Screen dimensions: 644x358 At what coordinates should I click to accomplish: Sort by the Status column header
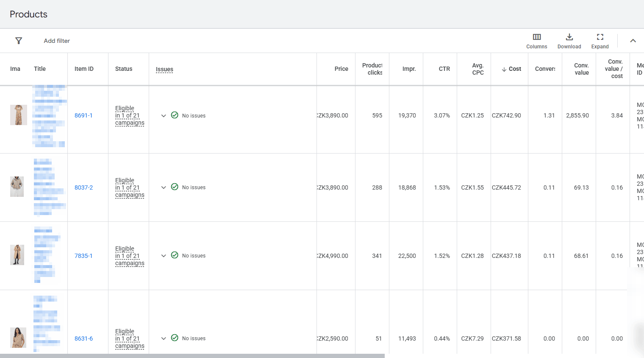124,69
